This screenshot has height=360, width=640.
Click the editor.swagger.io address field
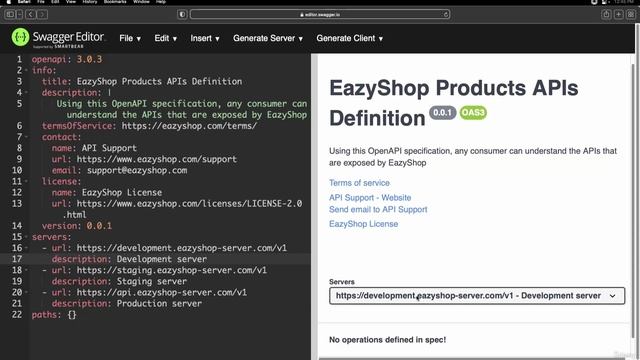click(x=320, y=15)
